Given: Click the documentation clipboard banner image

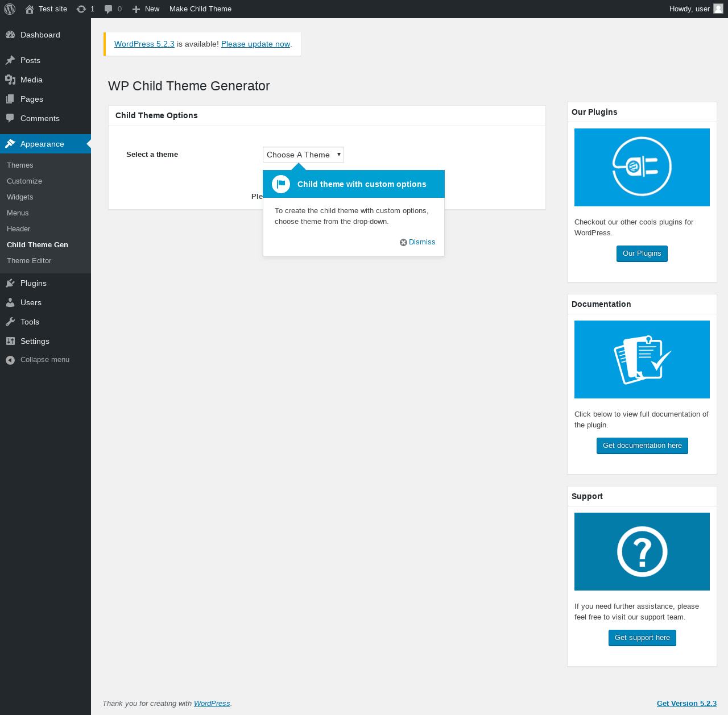Looking at the screenshot, I should [642, 359].
